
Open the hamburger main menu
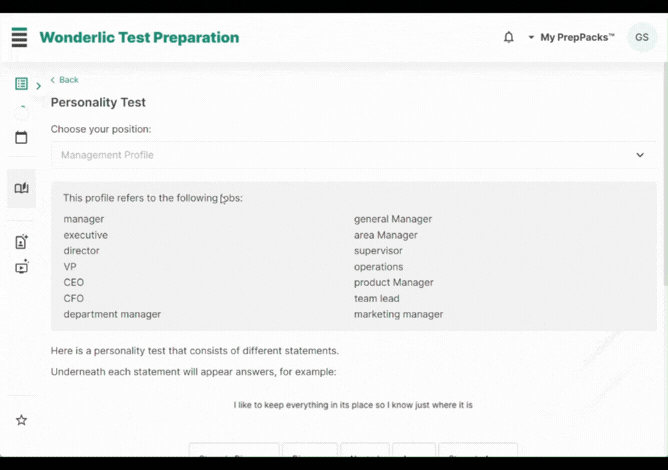(20, 37)
